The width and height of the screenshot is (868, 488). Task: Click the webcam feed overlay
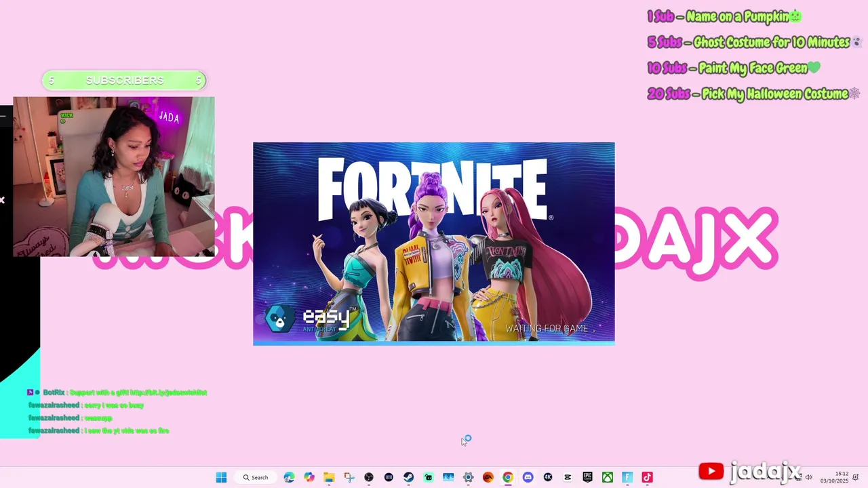click(114, 176)
